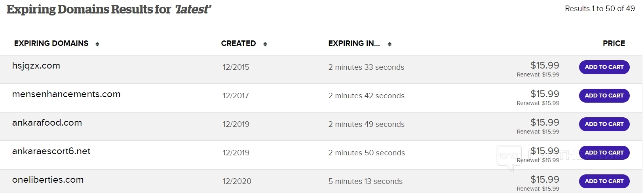Click the $15.99 price for hsjqzx.com

(545, 65)
